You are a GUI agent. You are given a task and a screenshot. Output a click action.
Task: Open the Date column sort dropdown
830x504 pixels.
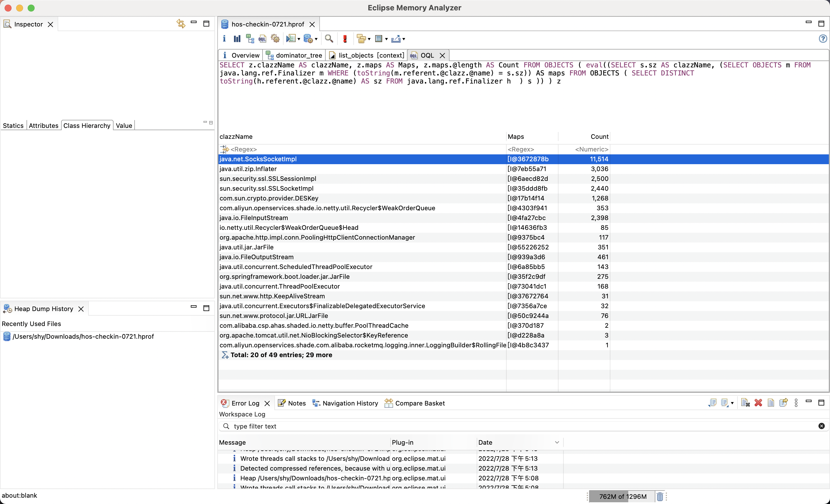557,442
